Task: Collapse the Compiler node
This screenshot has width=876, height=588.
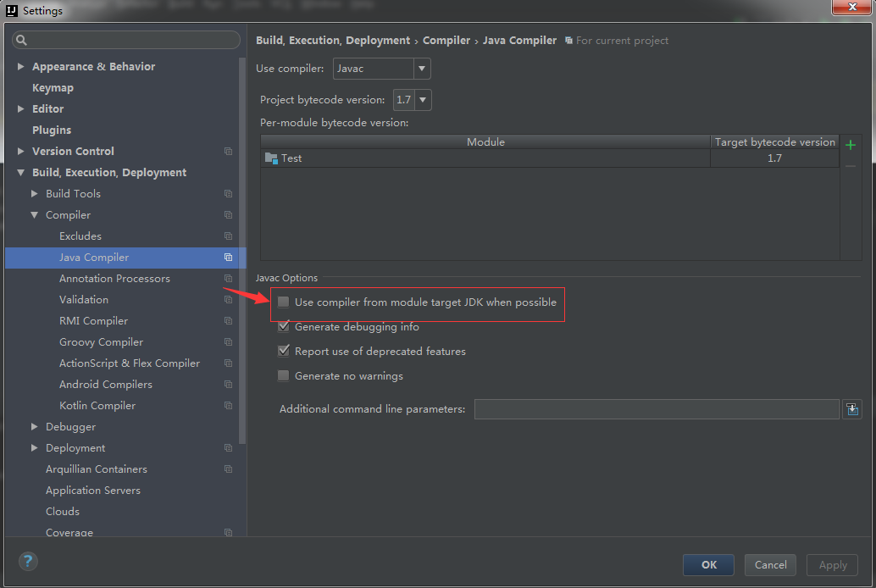Action: point(34,214)
